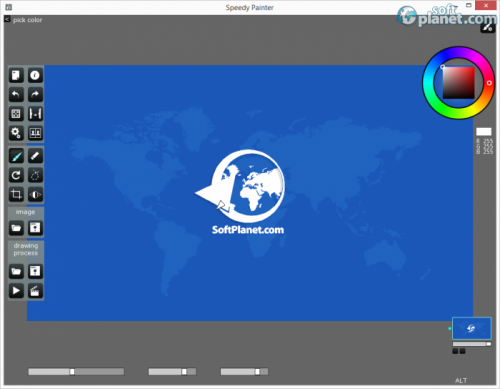Click the brush settings icon top right

[x=488, y=27]
